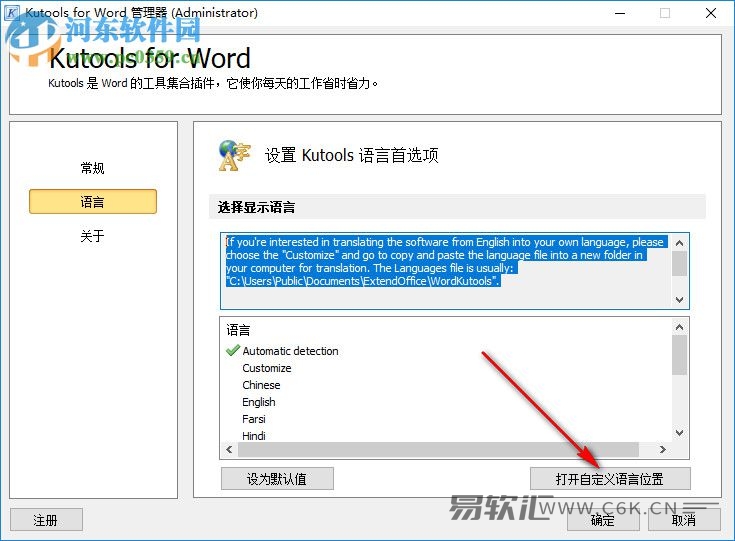Click the 注册 register button
This screenshot has width=735, height=541.
(x=46, y=519)
